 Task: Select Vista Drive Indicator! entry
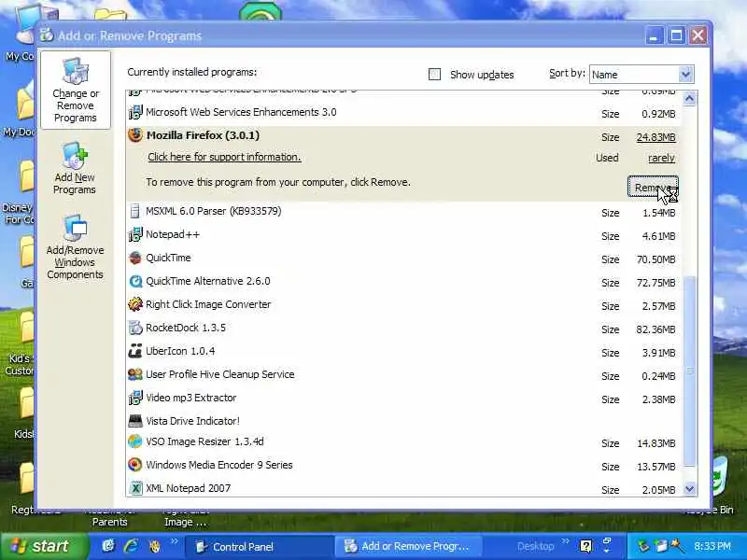(x=403, y=421)
